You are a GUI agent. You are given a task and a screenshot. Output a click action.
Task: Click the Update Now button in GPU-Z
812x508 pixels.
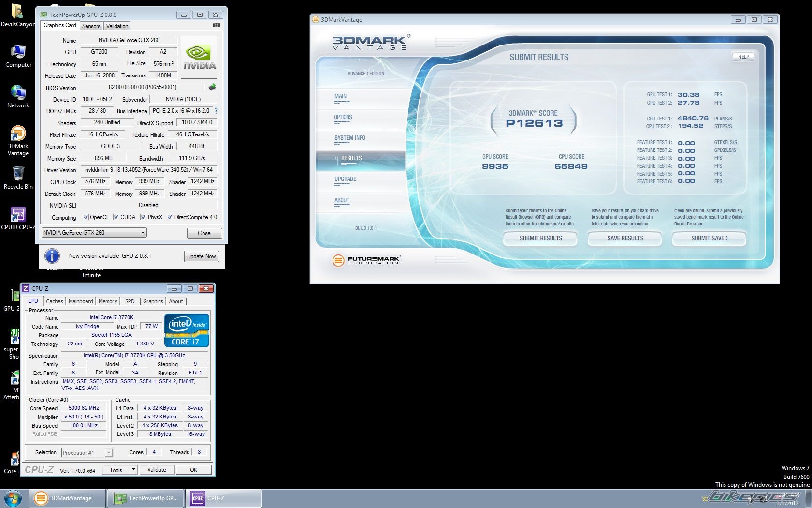(202, 256)
